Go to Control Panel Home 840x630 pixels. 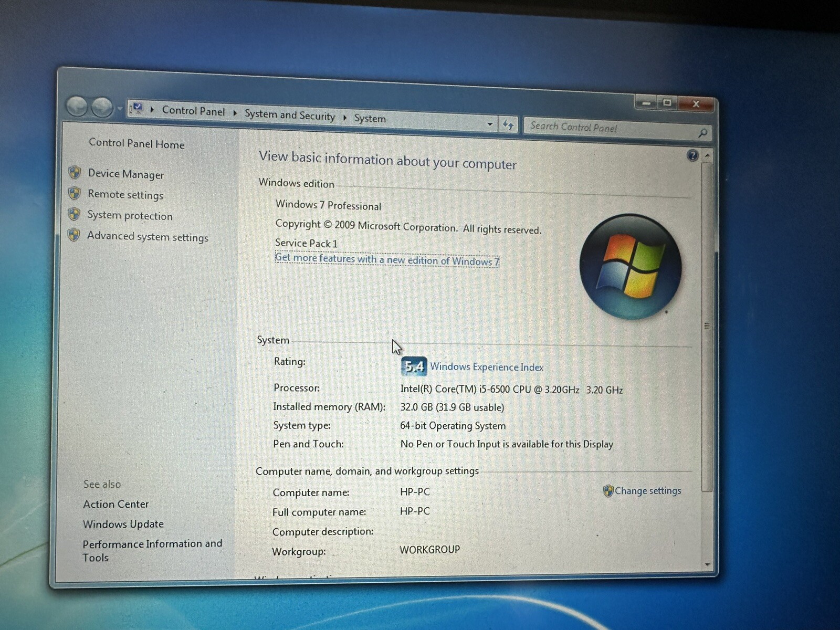[x=136, y=143]
